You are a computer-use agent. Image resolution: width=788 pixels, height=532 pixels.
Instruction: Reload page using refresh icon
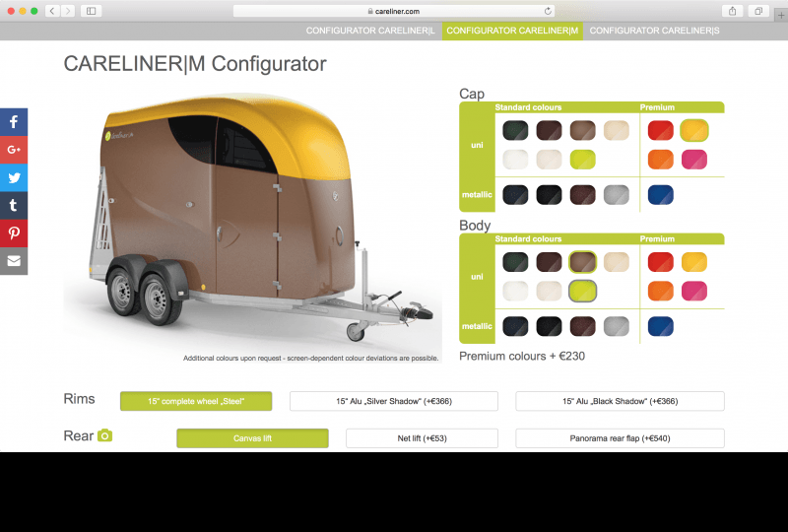point(548,11)
